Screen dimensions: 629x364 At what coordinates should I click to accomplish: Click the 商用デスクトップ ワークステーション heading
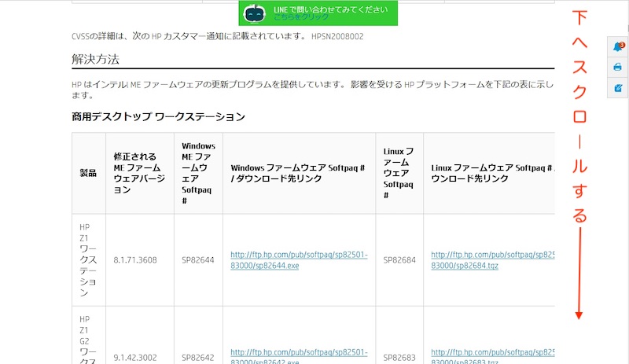coord(158,116)
